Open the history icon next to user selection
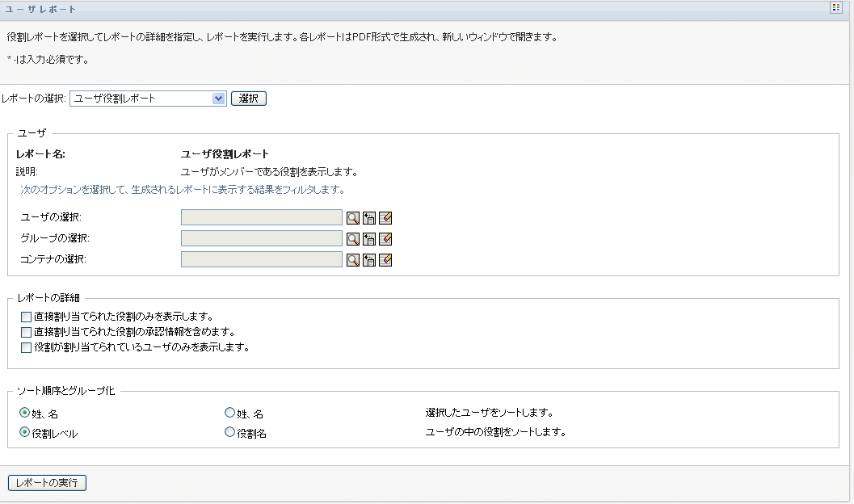Image resolution: width=854 pixels, height=504 pixels. tap(369, 217)
